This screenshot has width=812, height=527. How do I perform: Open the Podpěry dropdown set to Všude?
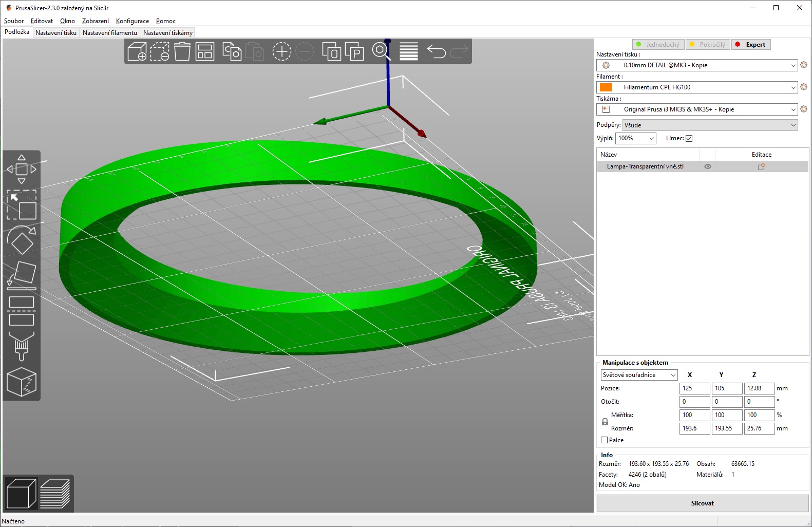[x=710, y=125]
